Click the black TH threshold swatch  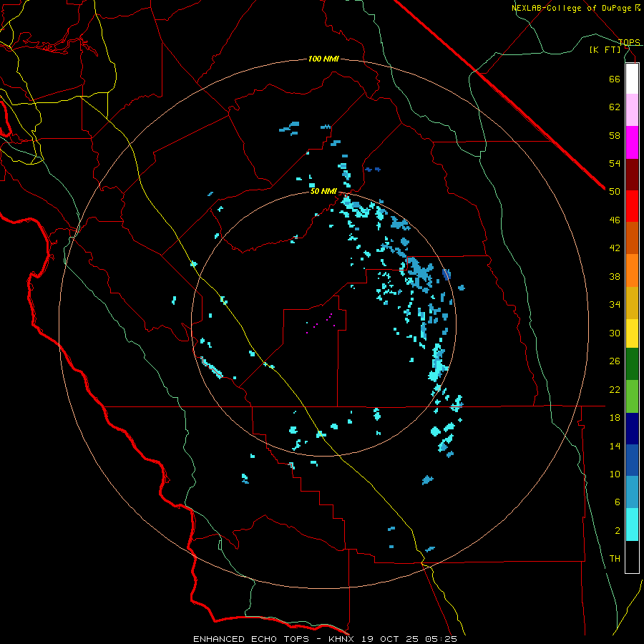click(632, 557)
